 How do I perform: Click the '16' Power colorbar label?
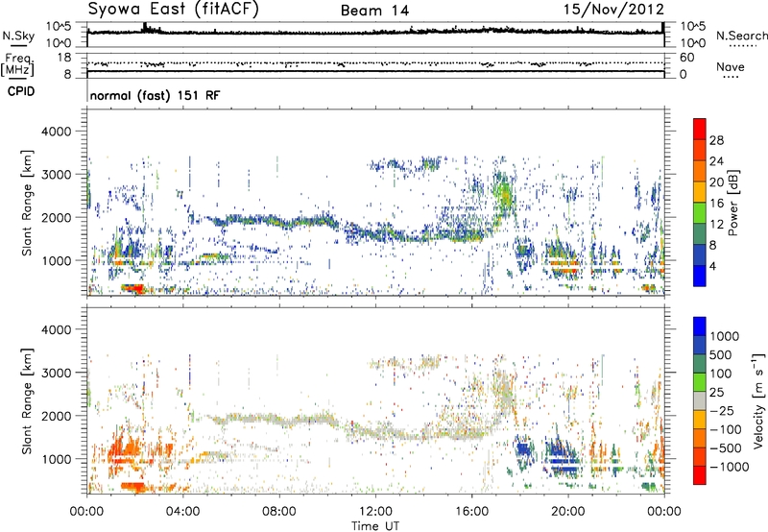[716, 204]
